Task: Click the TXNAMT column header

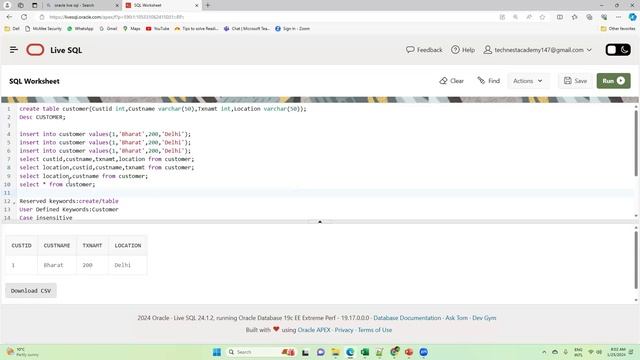Action: [x=92, y=245]
